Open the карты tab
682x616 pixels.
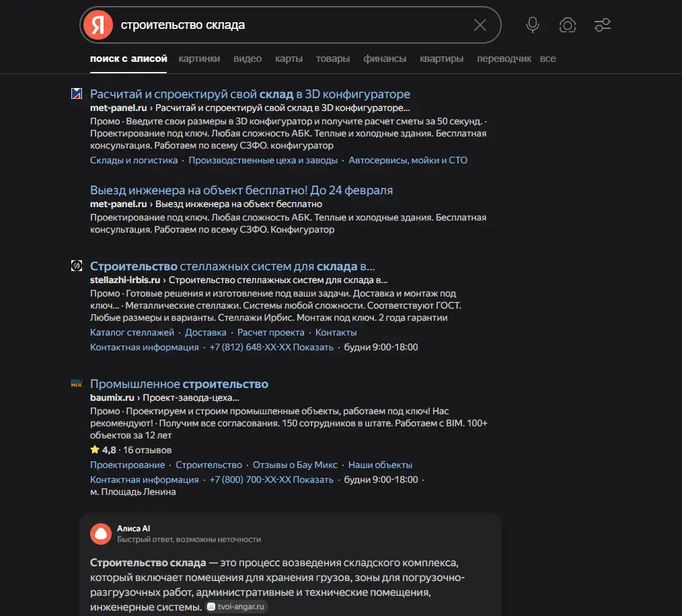click(x=289, y=59)
